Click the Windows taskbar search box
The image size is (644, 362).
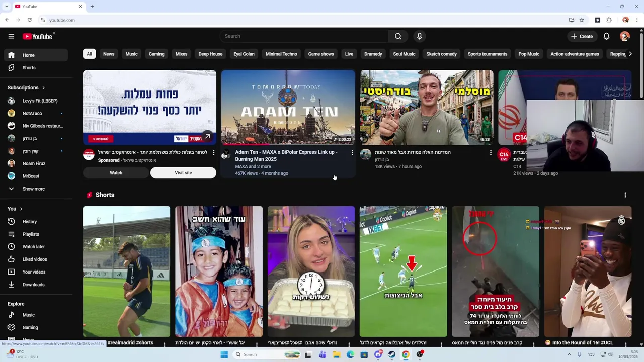[x=268, y=355]
